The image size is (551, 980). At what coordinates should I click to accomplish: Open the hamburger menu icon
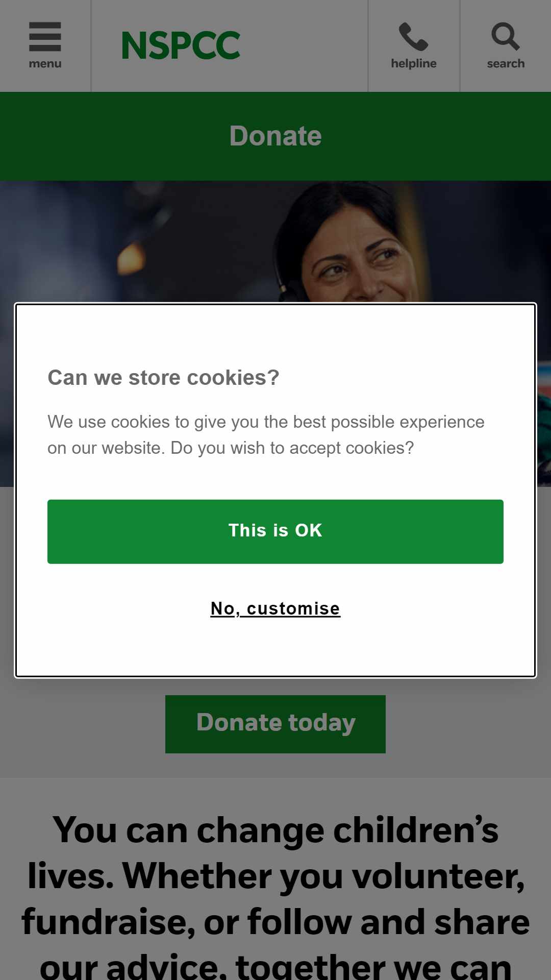[45, 36]
